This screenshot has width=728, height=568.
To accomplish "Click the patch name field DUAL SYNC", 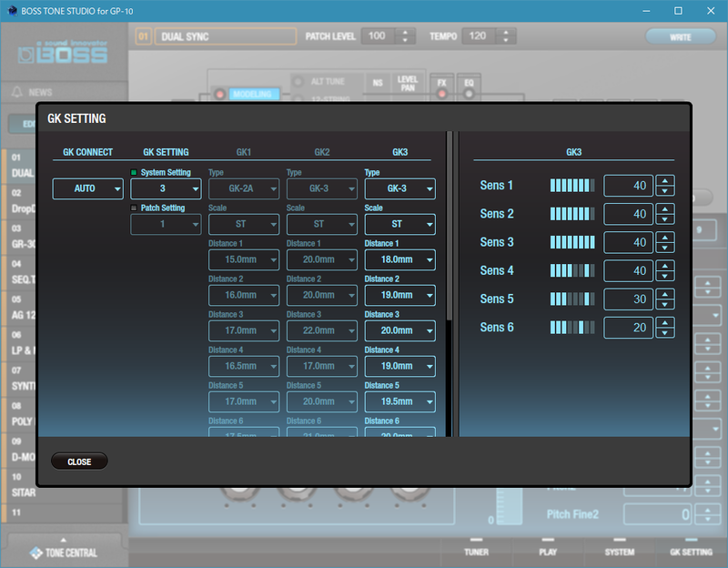I will (x=226, y=36).
